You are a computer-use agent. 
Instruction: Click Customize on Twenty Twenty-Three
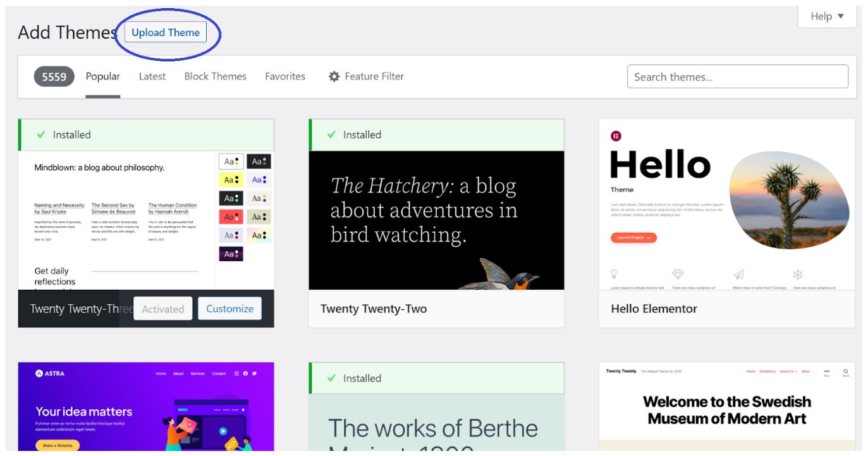[x=229, y=309]
